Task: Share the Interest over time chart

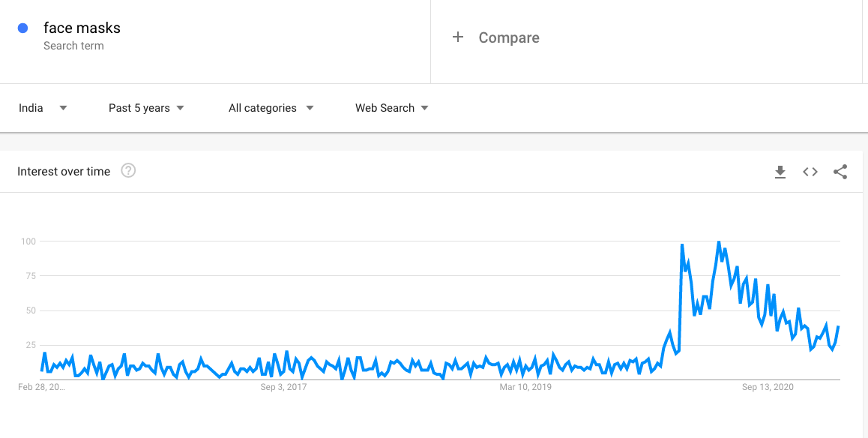Action: pyautogui.click(x=840, y=172)
